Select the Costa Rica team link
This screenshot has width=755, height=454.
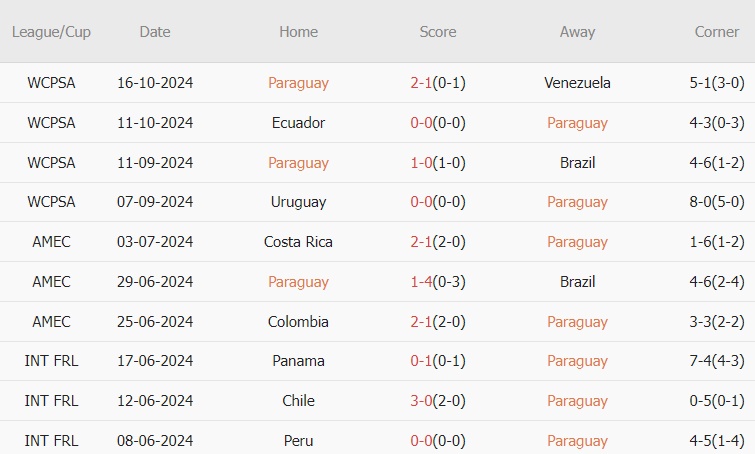[x=298, y=242]
